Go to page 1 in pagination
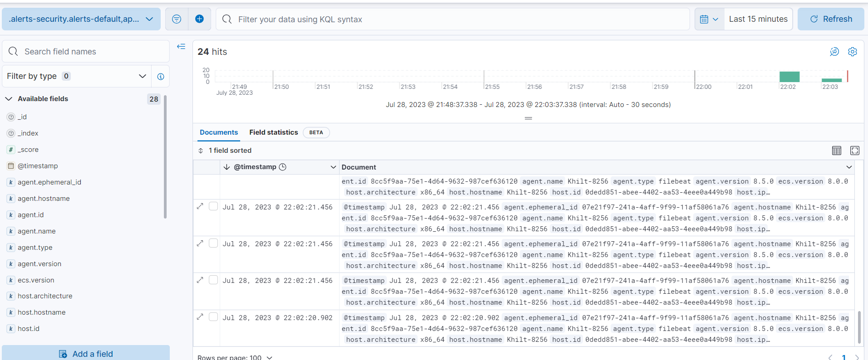This screenshot has height=360, width=868. (x=844, y=357)
